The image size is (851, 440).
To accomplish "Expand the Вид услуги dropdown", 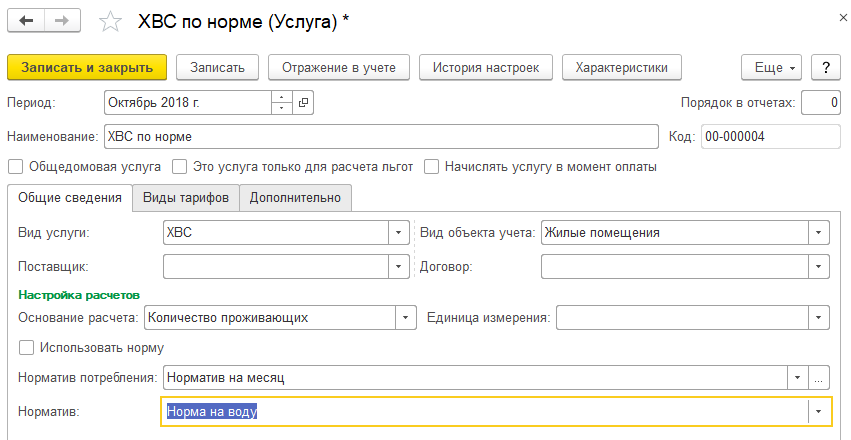I will [399, 233].
